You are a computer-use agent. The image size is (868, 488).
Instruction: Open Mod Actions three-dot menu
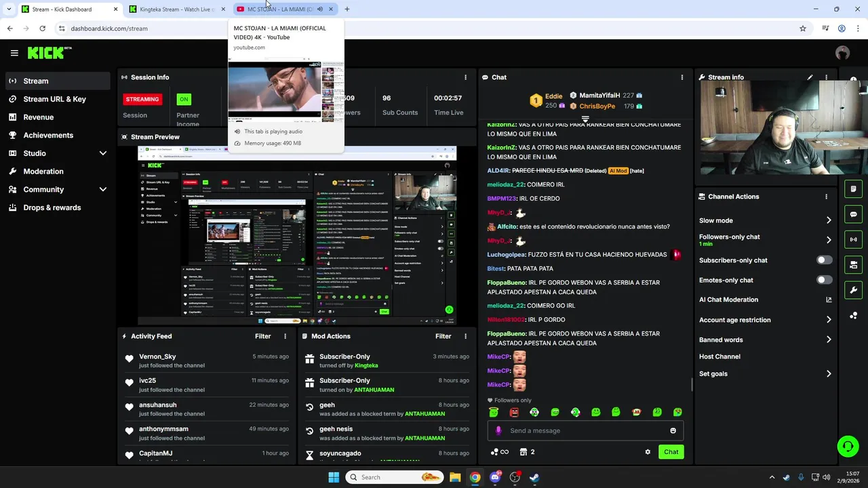(465, 336)
